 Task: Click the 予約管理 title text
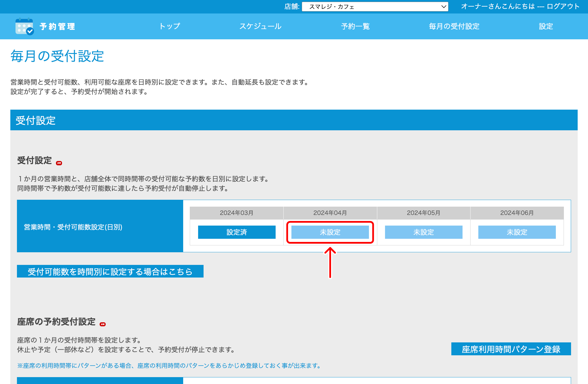(57, 26)
